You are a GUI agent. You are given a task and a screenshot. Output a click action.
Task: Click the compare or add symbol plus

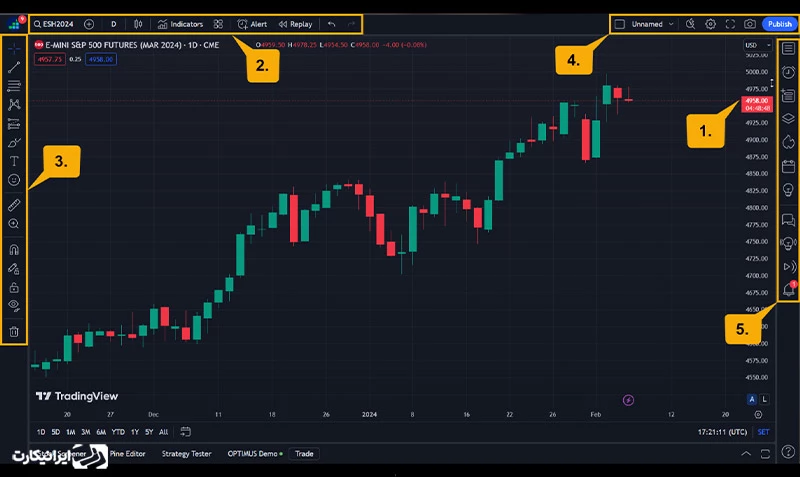point(89,24)
